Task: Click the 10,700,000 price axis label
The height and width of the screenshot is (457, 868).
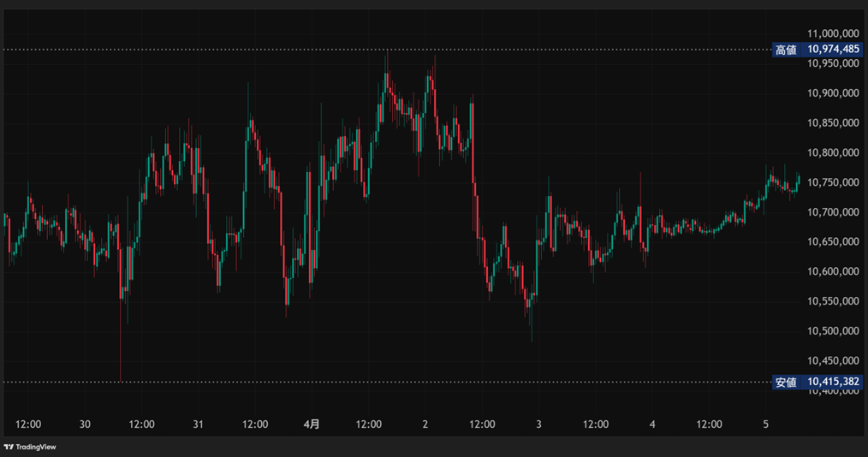Action: 833,212
